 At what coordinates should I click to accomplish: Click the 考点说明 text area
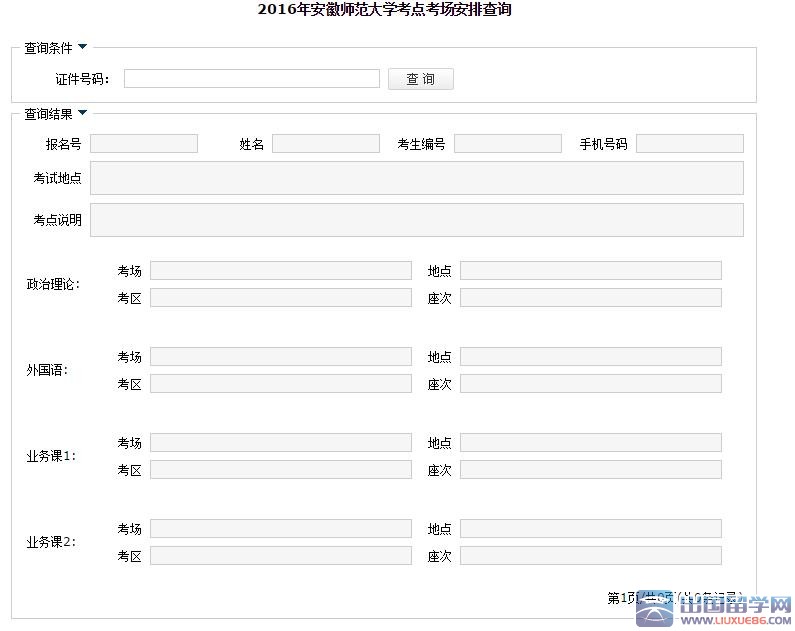pyautogui.click(x=416, y=220)
